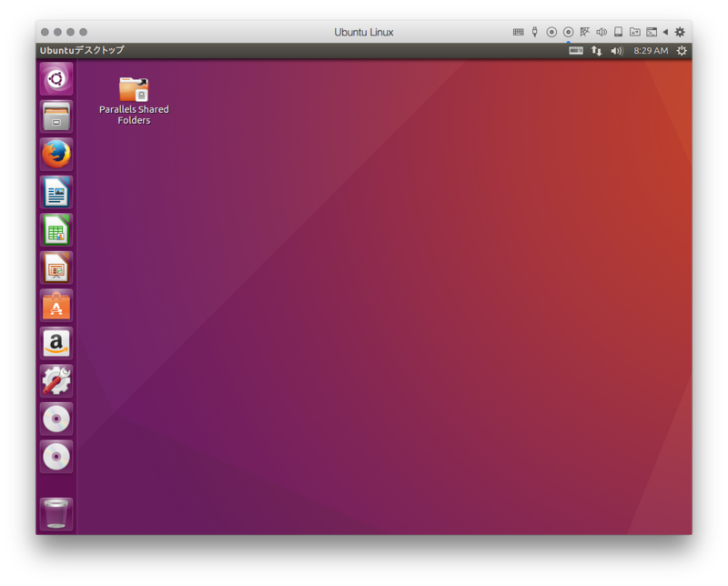728x586 pixels.
Task: Open the 8:29 AM clock menu
Action: [651, 51]
